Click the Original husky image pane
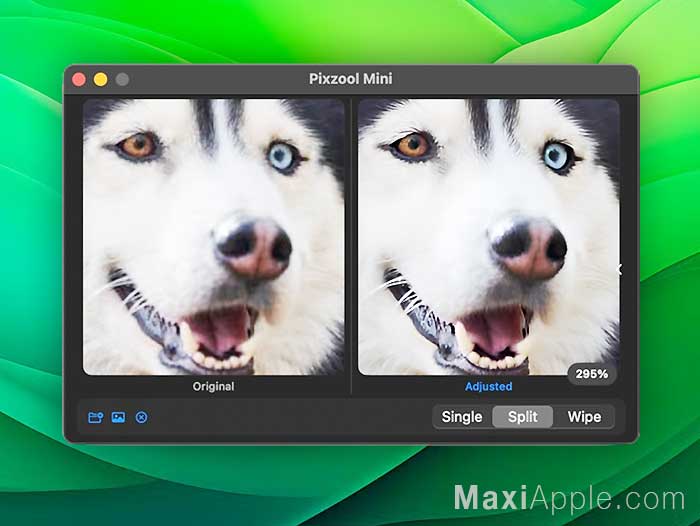The image size is (700, 526). (213, 237)
